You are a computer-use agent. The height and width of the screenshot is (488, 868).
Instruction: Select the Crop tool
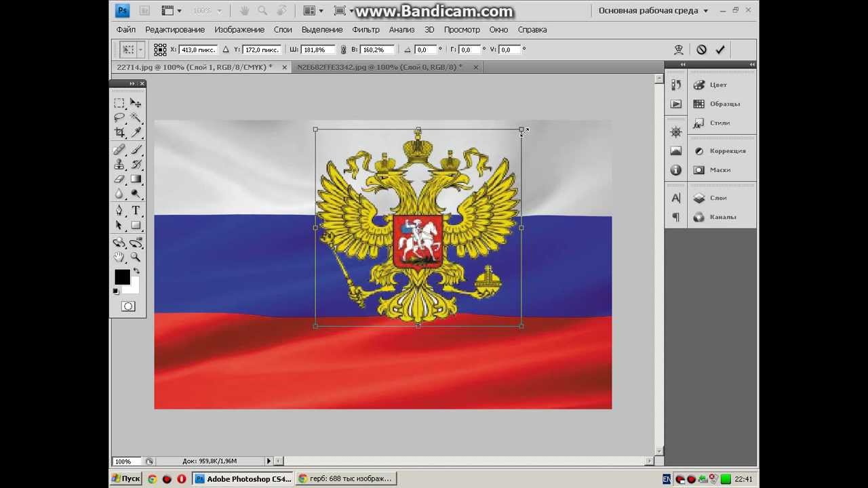119,133
